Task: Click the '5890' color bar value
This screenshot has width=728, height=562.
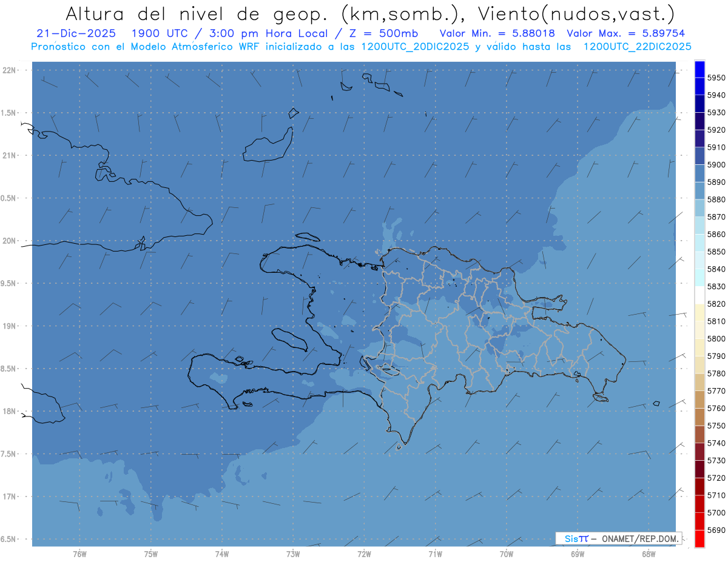Action: pos(716,182)
